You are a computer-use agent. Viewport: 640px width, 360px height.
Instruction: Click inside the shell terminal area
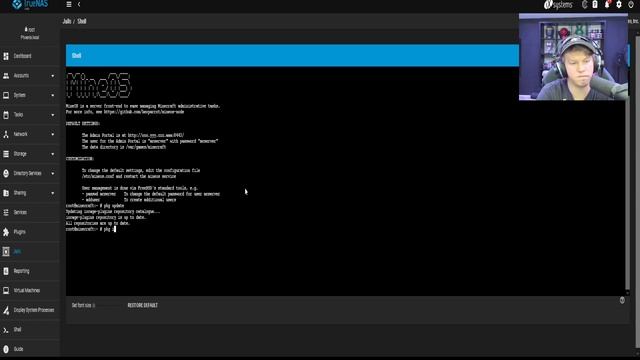[x=345, y=181]
